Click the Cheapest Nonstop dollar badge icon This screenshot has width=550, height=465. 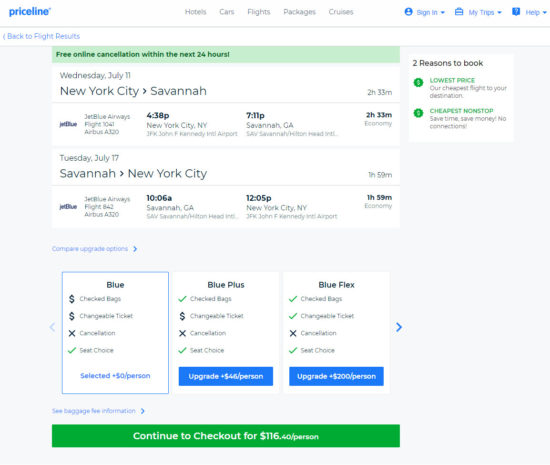pos(418,113)
